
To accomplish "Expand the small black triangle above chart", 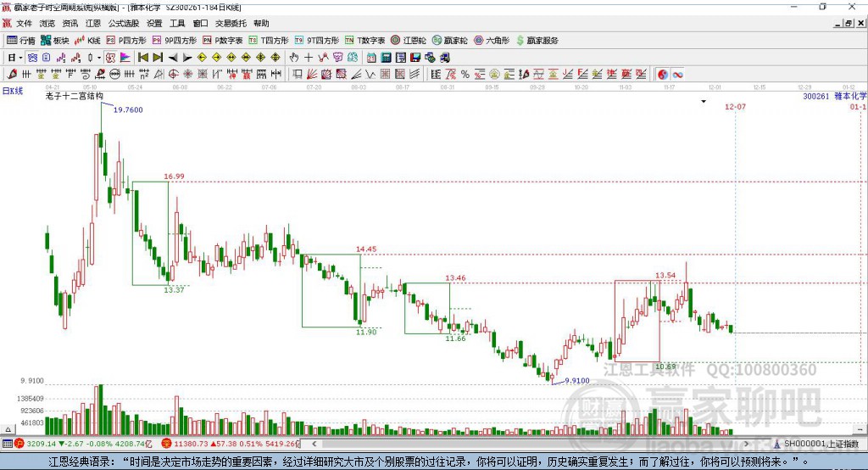I will [x=704, y=101].
